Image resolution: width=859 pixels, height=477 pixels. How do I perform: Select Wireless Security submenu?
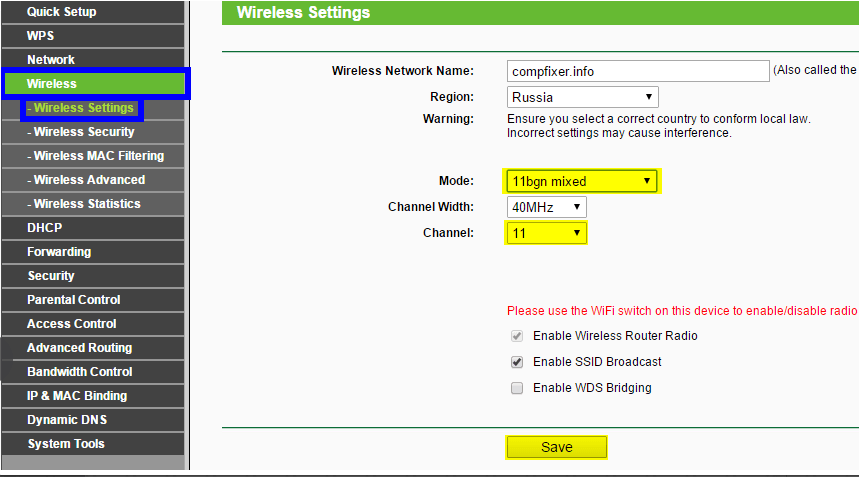[84, 132]
